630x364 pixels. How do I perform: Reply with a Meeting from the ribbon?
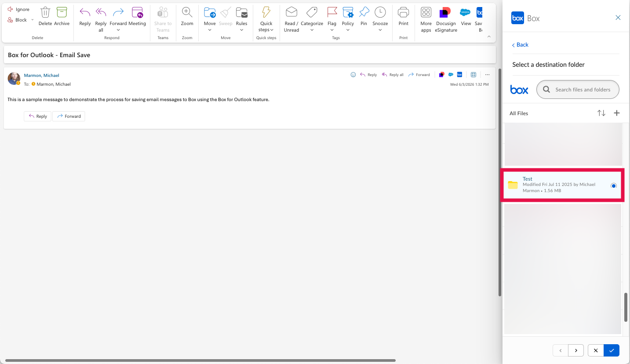click(x=137, y=16)
